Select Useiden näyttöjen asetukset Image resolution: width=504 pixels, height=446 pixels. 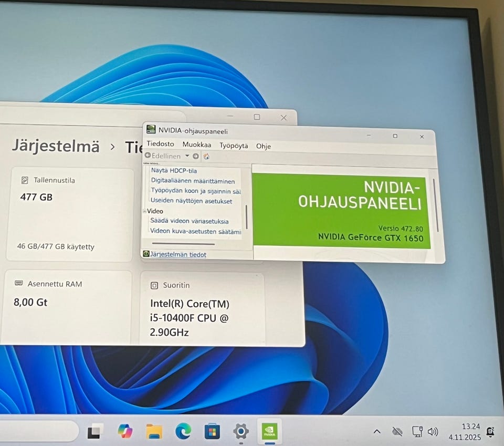point(191,201)
